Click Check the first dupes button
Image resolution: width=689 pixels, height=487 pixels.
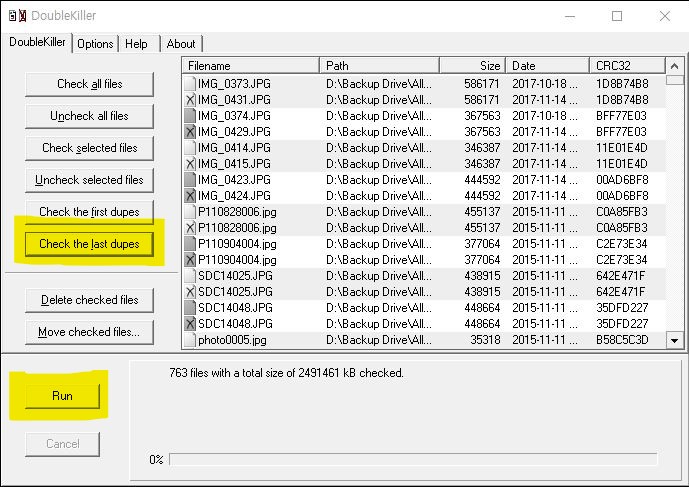[x=90, y=212]
